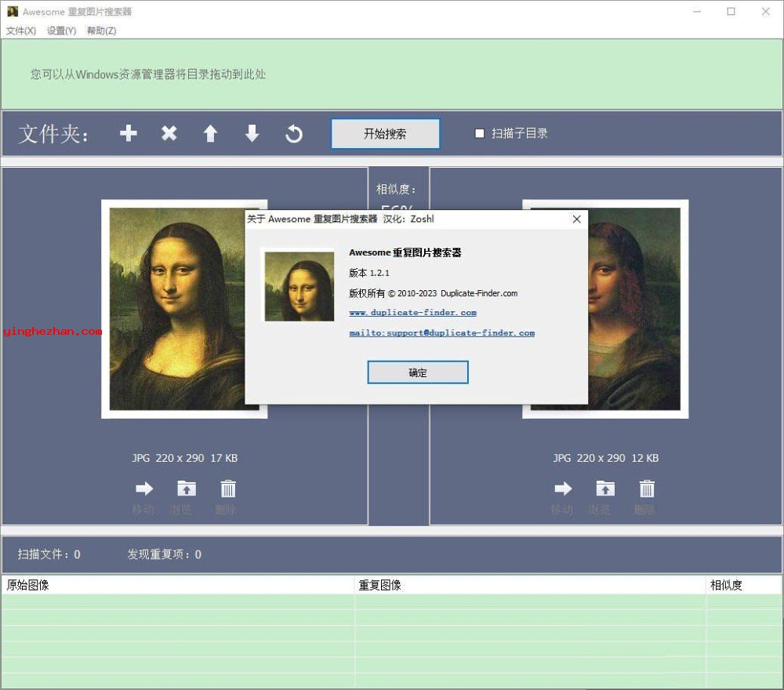Screen dimensions: 784x690
Task: Click the folder drop area hint text
Action: 148,74
